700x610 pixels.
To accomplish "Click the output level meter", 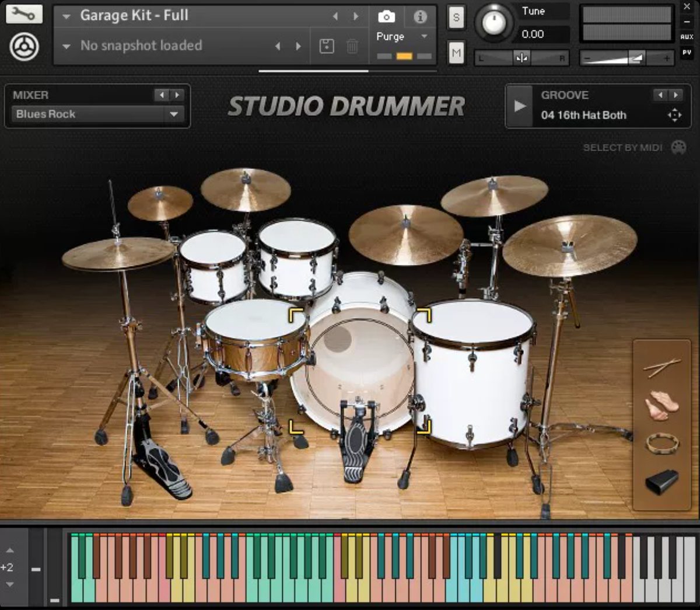I will coord(627,23).
